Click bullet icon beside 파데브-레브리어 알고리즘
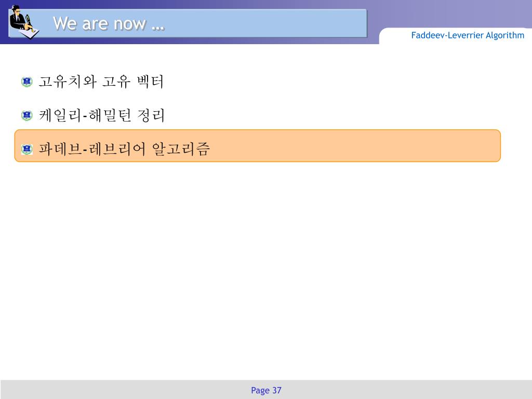This screenshot has height=399, width=532. point(27,149)
